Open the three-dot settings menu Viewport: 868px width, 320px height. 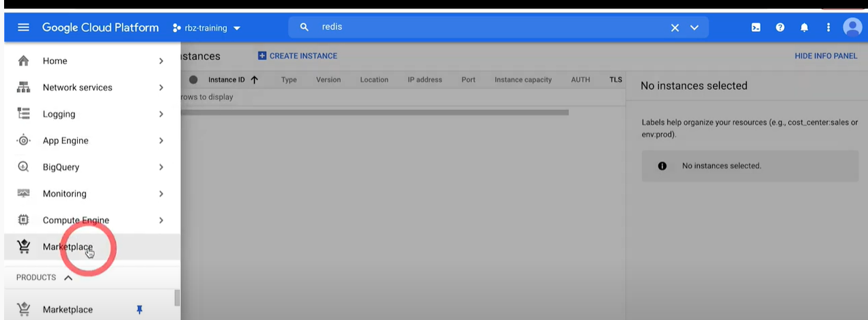[x=828, y=28]
